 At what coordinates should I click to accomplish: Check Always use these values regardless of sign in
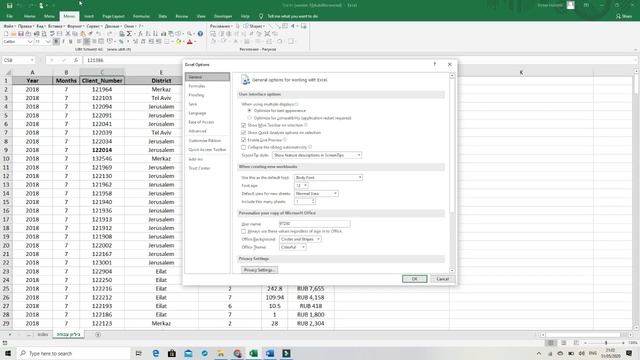[x=243, y=231]
